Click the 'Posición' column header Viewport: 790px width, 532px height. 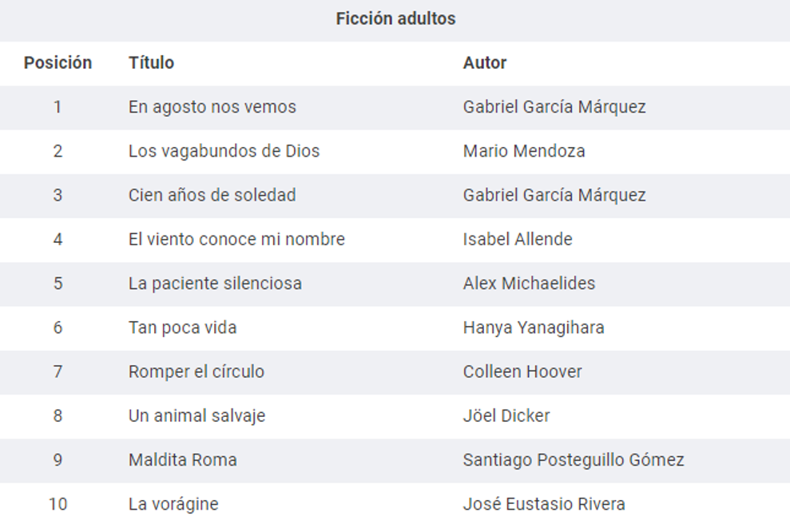[58, 63]
